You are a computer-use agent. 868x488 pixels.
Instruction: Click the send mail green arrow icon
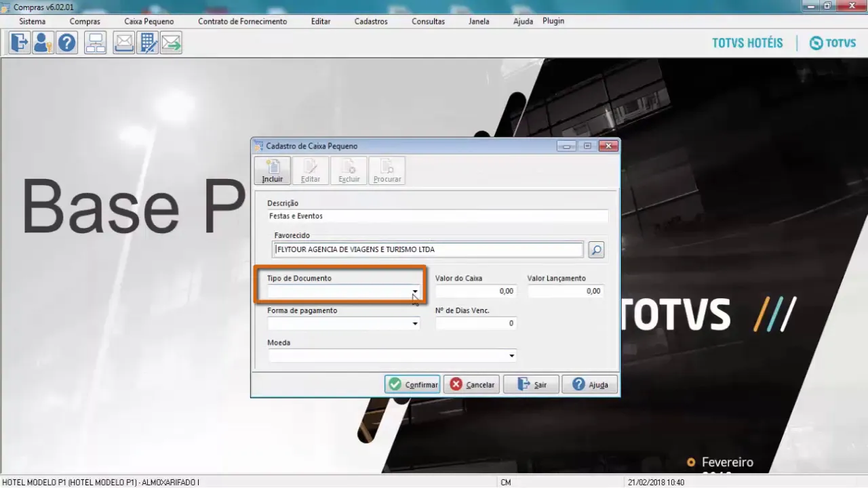coord(171,43)
